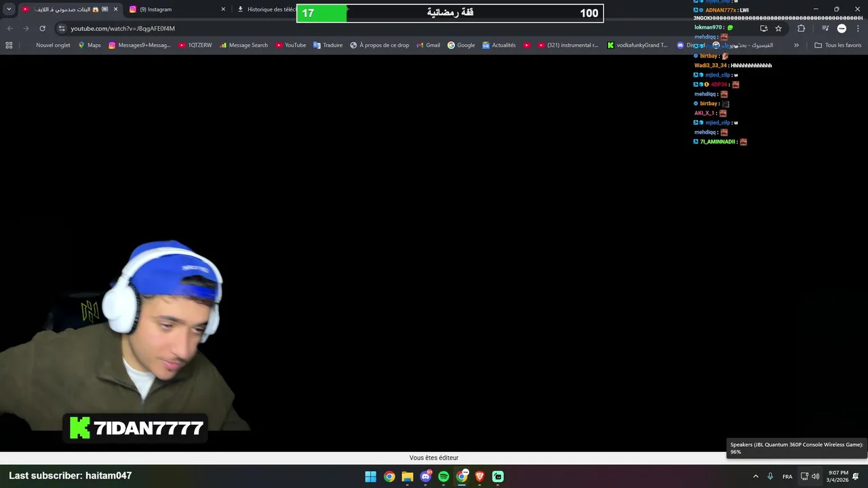The width and height of the screenshot is (868, 488).
Task: View site information icon in address bar
Action: click(62, 28)
